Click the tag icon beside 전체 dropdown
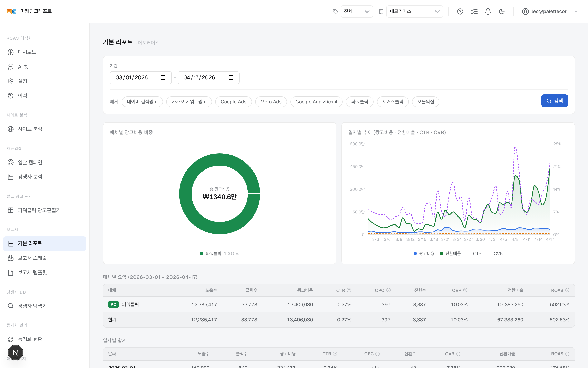This screenshot has height=368, width=588. pos(335,12)
